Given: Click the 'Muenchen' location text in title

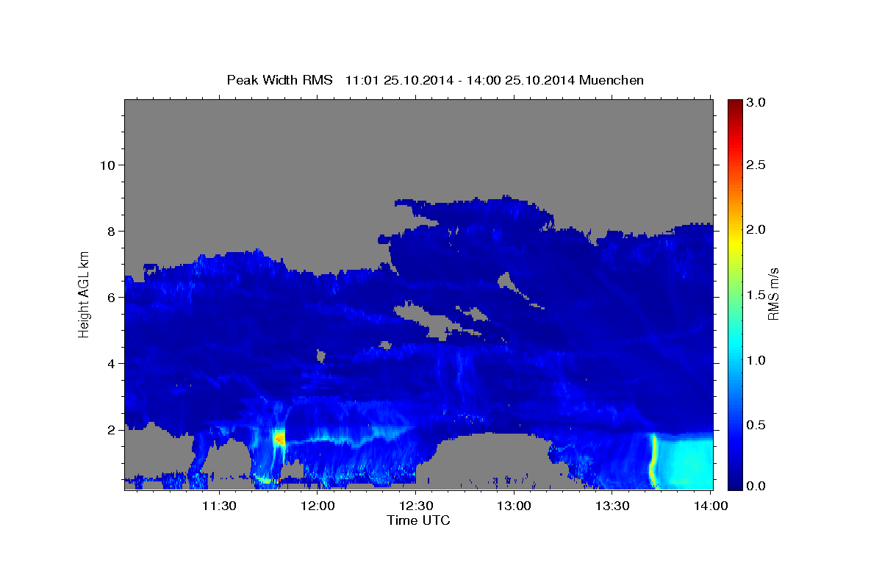Looking at the screenshot, I should (x=612, y=80).
